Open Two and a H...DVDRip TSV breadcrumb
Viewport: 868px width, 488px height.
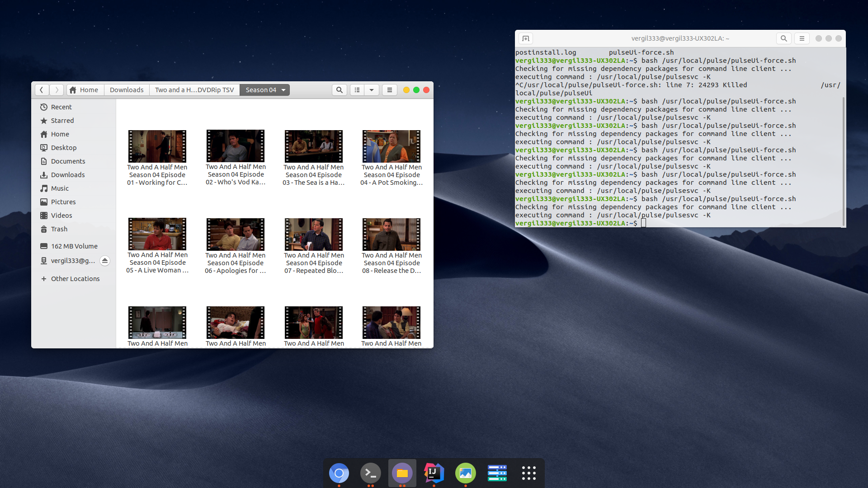coord(194,90)
